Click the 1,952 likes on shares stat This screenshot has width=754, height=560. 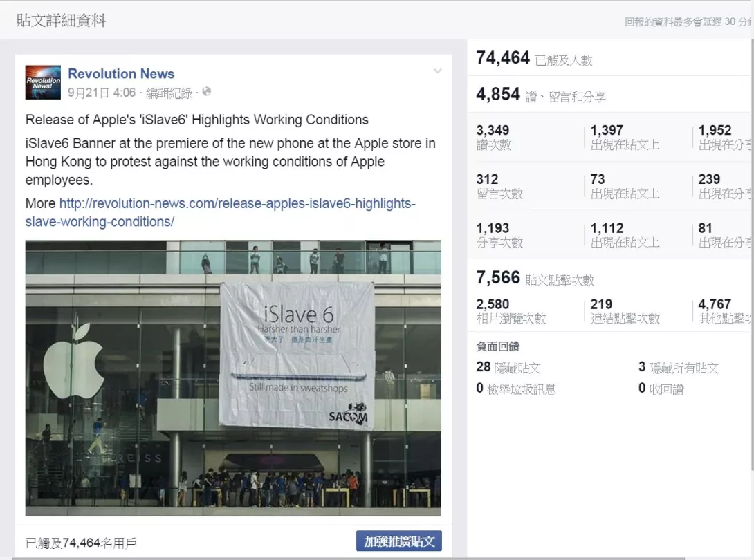[725, 137]
